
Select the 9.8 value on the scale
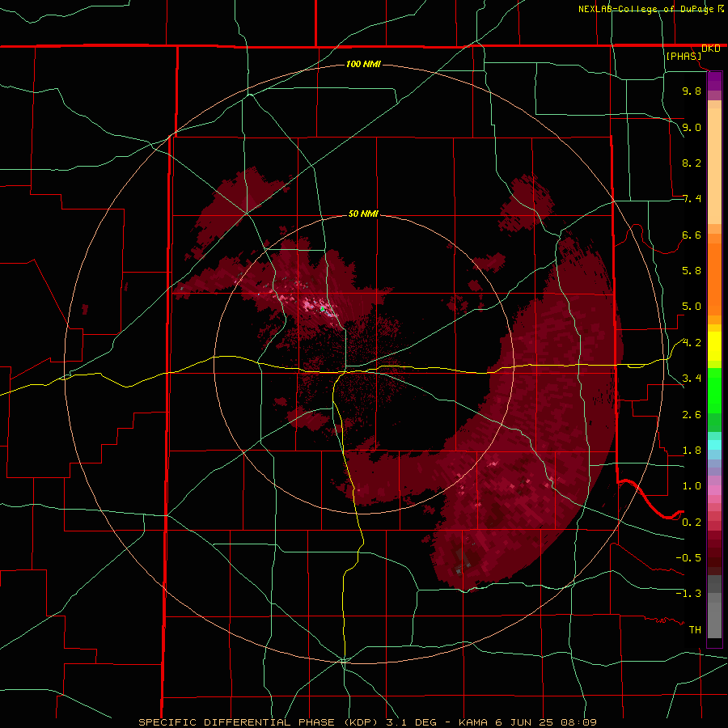[x=692, y=91]
